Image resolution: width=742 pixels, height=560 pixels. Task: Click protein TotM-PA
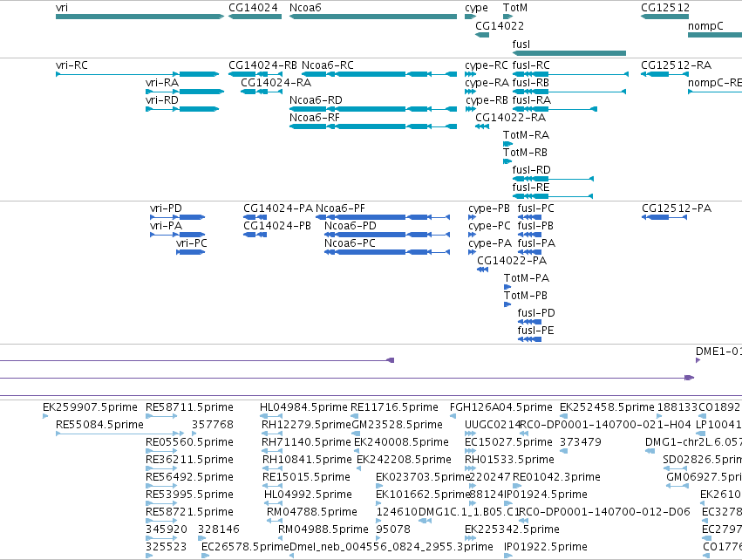click(x=507, y=287)
